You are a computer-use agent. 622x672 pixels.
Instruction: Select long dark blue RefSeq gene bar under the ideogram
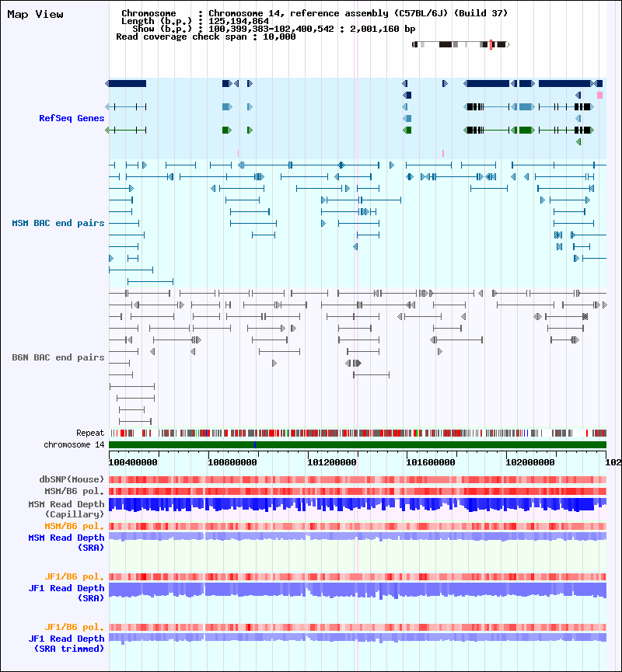[487, 84]
